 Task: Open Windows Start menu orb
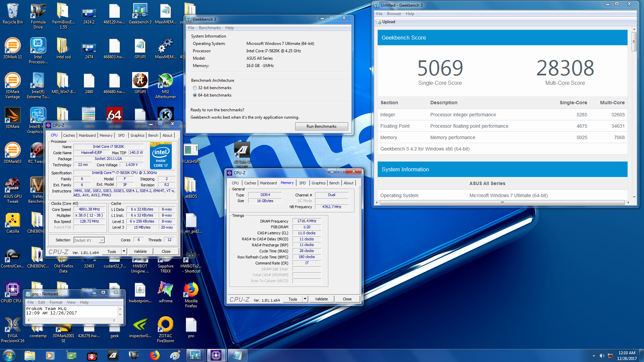pos(9,355)
